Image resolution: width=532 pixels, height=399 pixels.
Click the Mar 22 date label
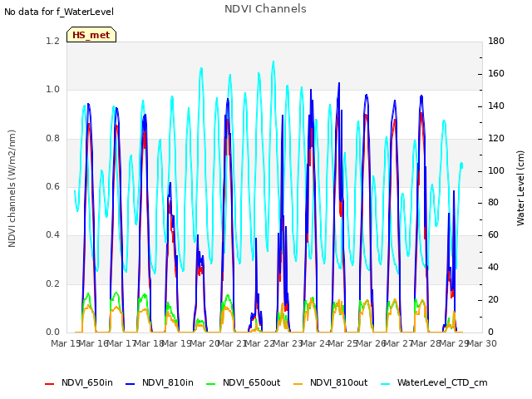point(260,343)
